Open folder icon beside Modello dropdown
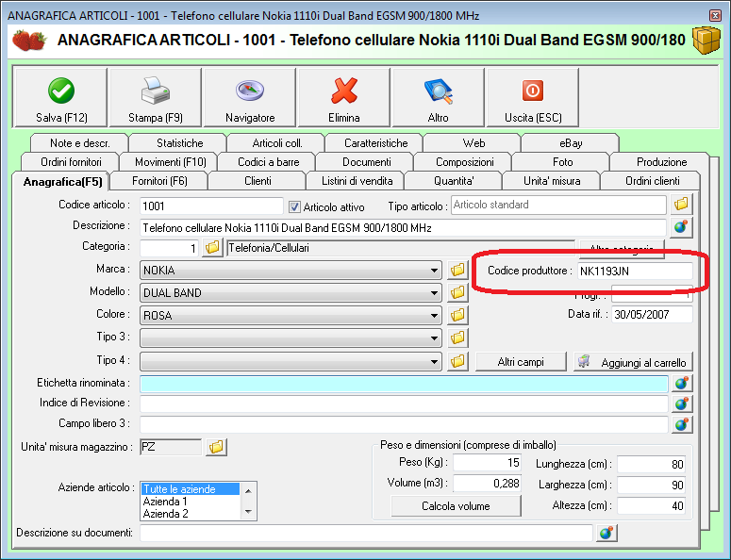Viewport: 731px width, 560px height. pyautogui.click(x=457, y=292)
